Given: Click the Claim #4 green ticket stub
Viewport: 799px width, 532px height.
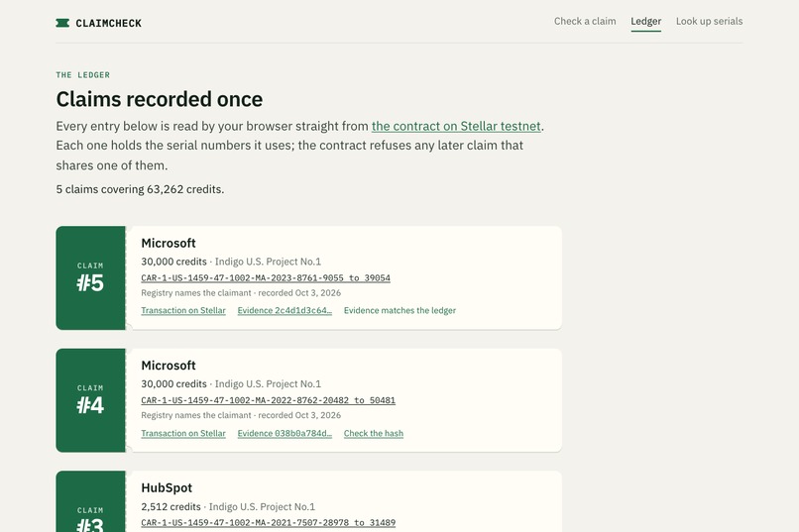Looking at the screenshot, I should [x=90, y=400].
